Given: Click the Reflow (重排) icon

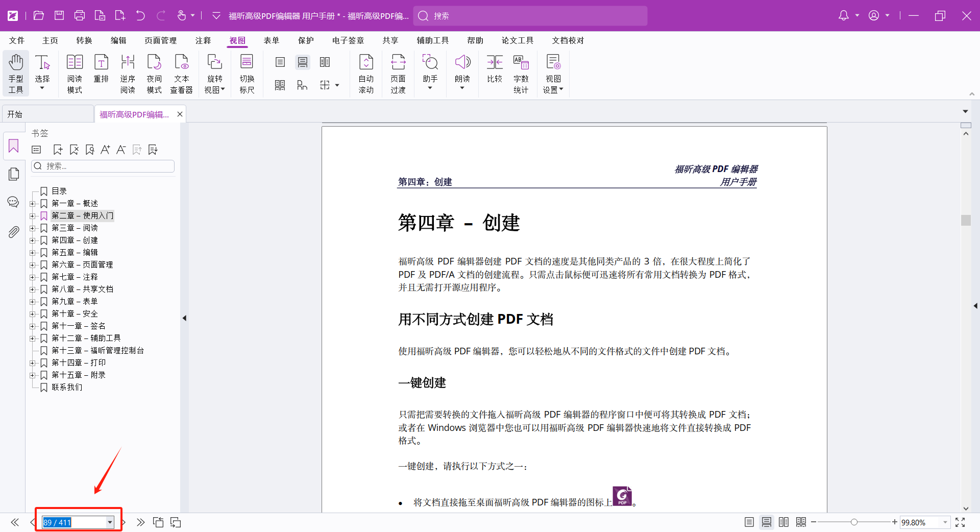Looking at the screenshot, I should coord(101,68).
